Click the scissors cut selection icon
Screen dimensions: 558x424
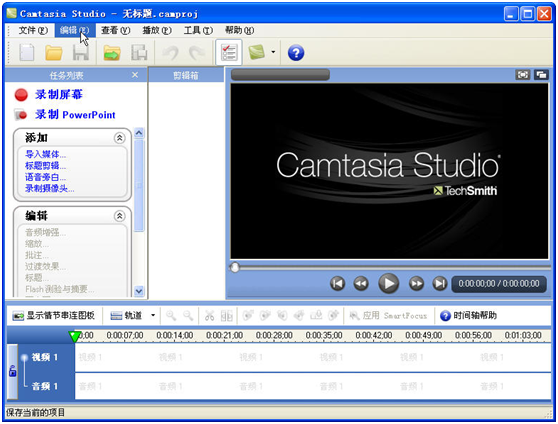click(210, 315)
